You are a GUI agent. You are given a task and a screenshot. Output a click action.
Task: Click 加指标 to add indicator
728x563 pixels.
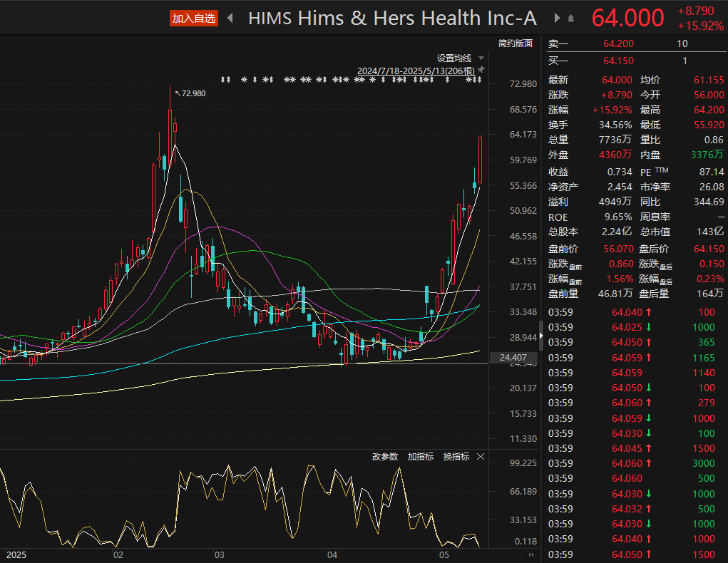[x=421, y=457]
